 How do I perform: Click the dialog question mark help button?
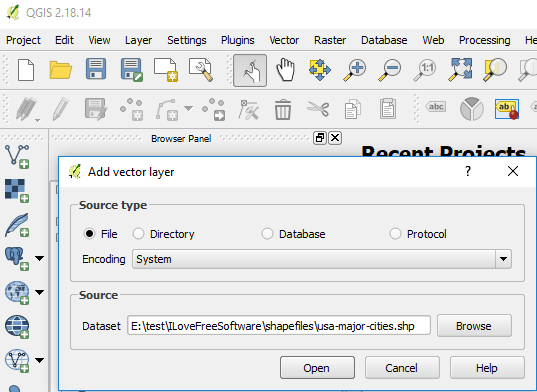pyautogui.click(x=468, y=171)
